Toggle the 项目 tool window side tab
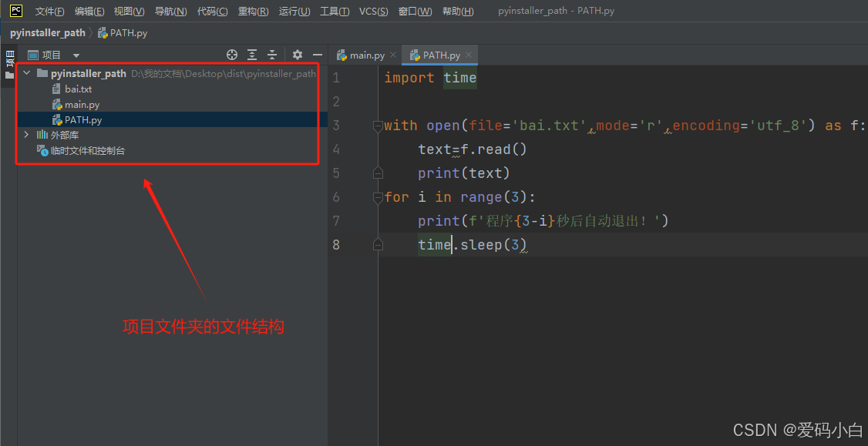The height and width of the screenshot is (446, 868). pos(8,64)
